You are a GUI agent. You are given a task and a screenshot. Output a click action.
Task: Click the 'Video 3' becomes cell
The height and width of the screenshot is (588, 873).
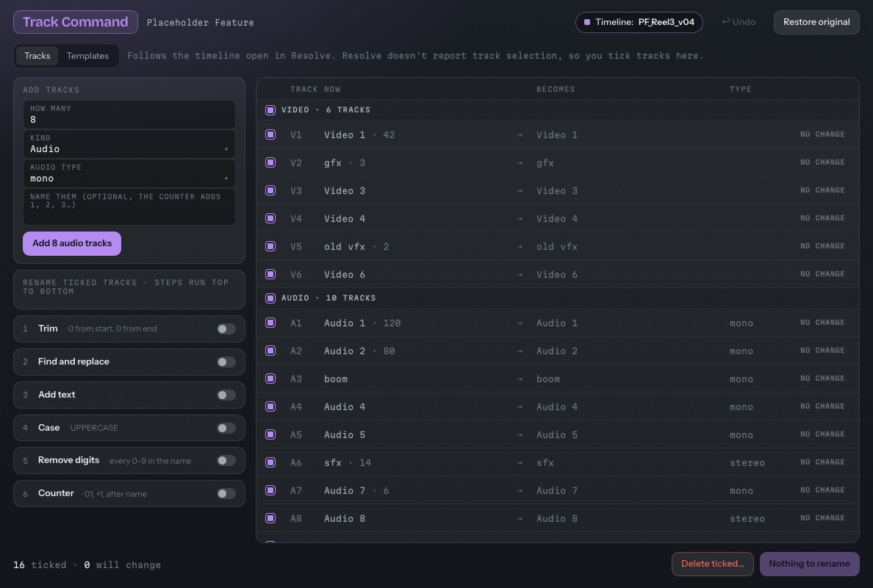(557, 190)
